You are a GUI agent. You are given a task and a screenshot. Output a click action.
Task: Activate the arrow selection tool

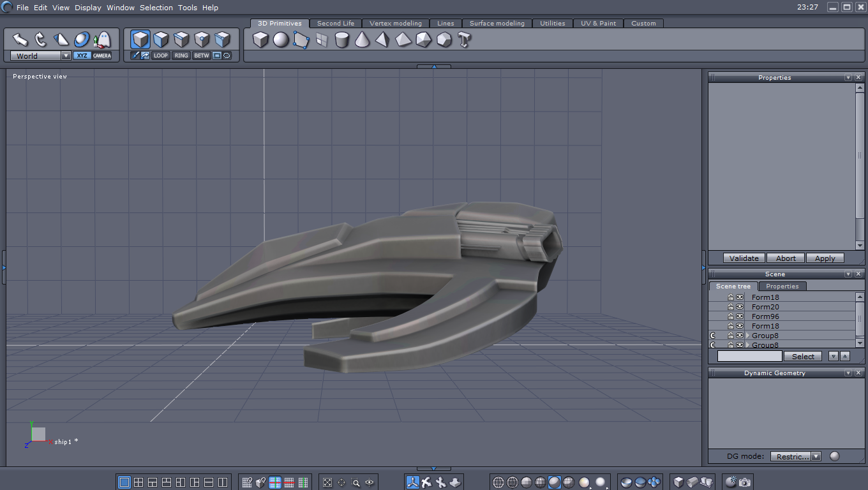click(x=20, y=40)
